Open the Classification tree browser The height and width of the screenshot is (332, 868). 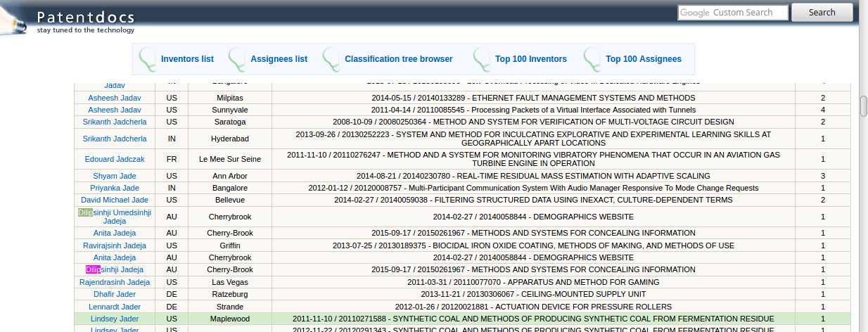[x=398, y=59]
